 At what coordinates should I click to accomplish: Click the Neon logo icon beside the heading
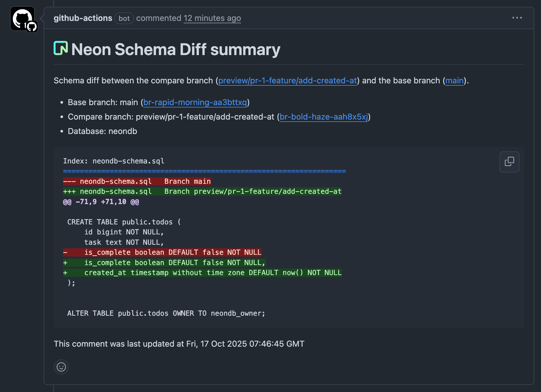pyautogui.click(x=61, y=49)
